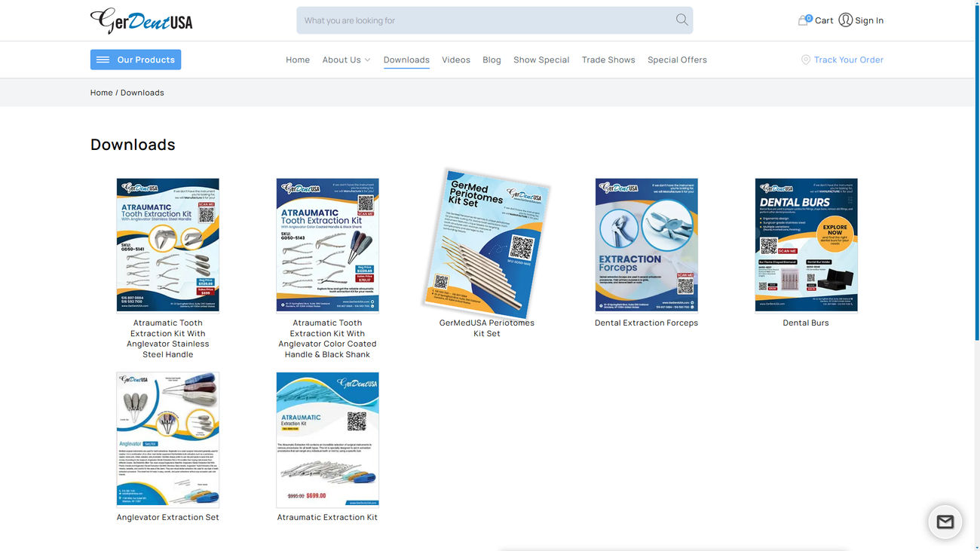Click the Atraumatic Extraction Kit title
The height and width of the screenshot is (551, 980).
click(x=328, y=517)
